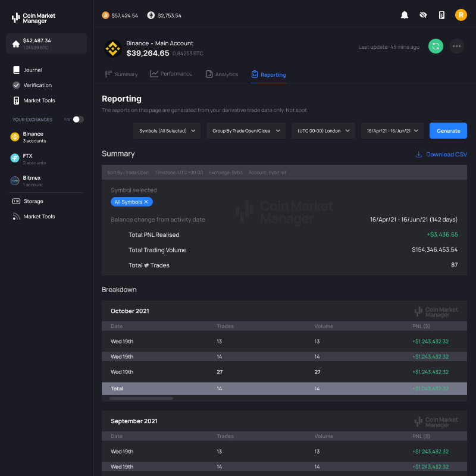Click the Total Trading Volume value $154,346,453.54
Viewport: 476px width, 476px height.
(x=435, y=249)
